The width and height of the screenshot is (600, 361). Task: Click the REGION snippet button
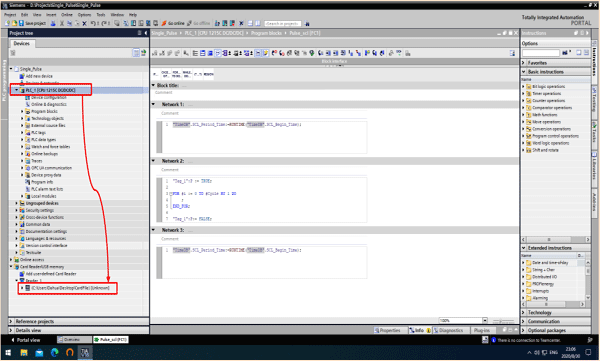point(209,74)
